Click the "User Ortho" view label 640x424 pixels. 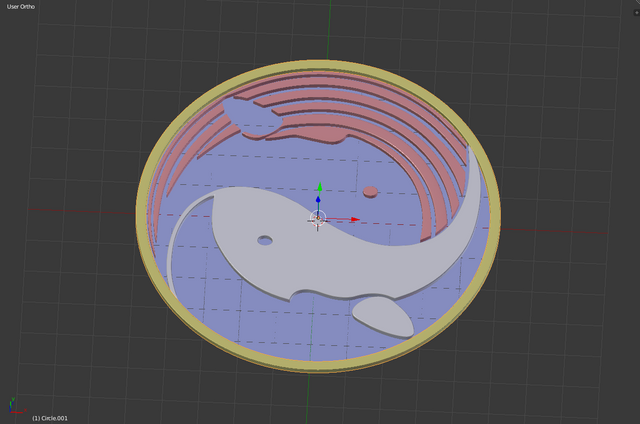(21, 7)
